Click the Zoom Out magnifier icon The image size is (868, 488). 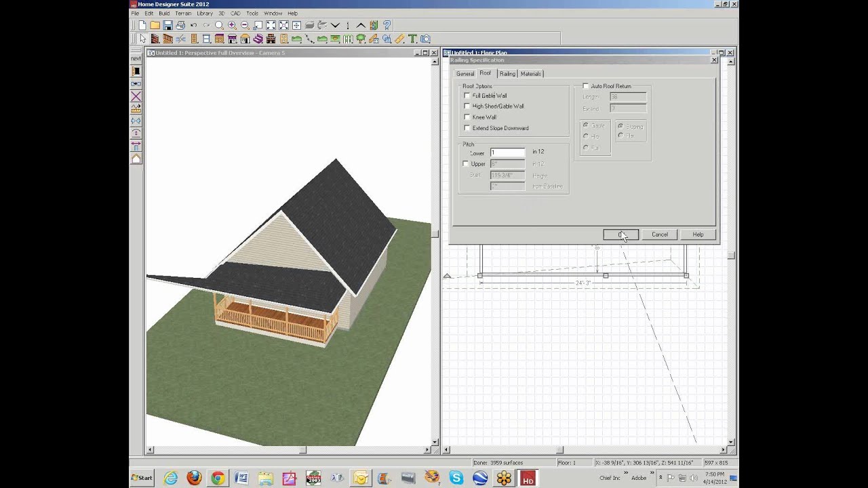(x=245, y=25)
